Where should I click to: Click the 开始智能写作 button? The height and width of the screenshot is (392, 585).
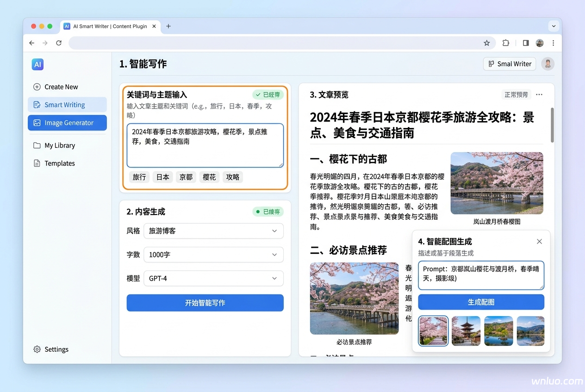[x=205, y=303]
